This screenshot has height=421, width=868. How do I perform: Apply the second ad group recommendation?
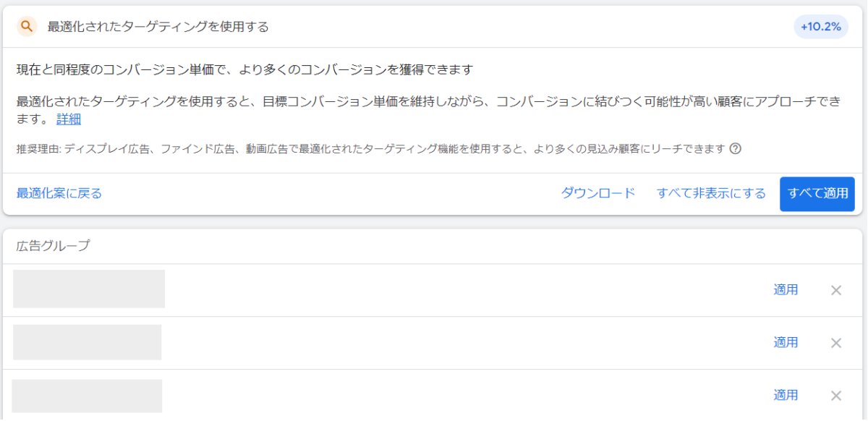(786, 343)
